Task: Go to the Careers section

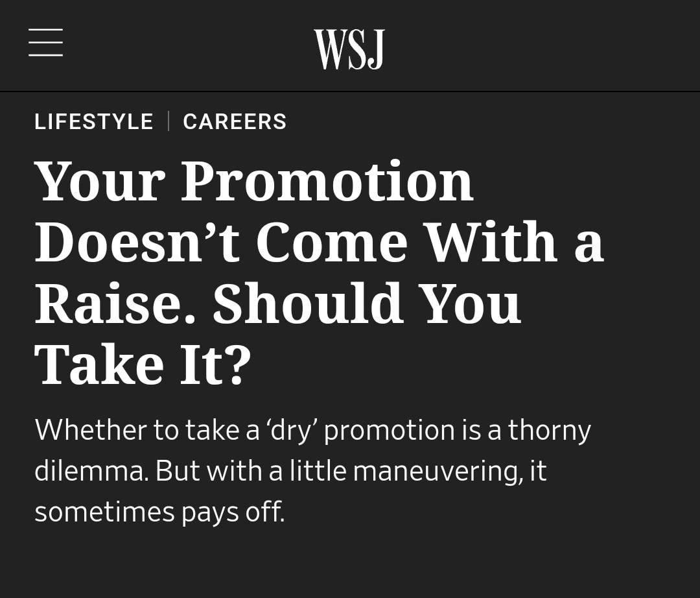Action: click(235, 121)
